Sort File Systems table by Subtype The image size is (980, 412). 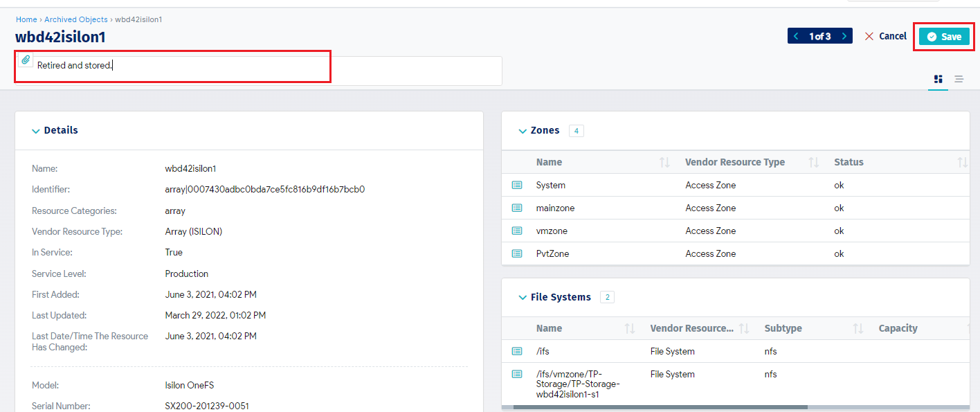click(x=858, y=328)
